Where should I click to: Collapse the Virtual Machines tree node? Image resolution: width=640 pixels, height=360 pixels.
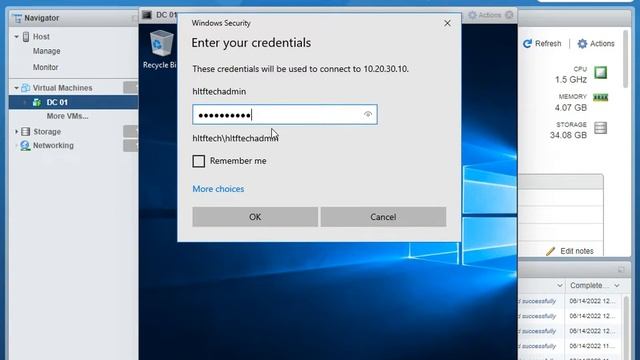(16, 88)
